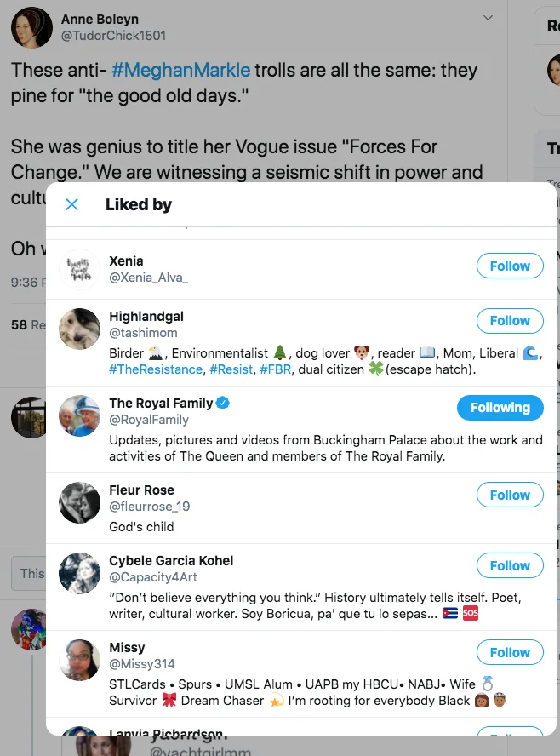
Task: Open the #TheResistance hashtag in Highlandgal's bio
Action: click(156, 369)
